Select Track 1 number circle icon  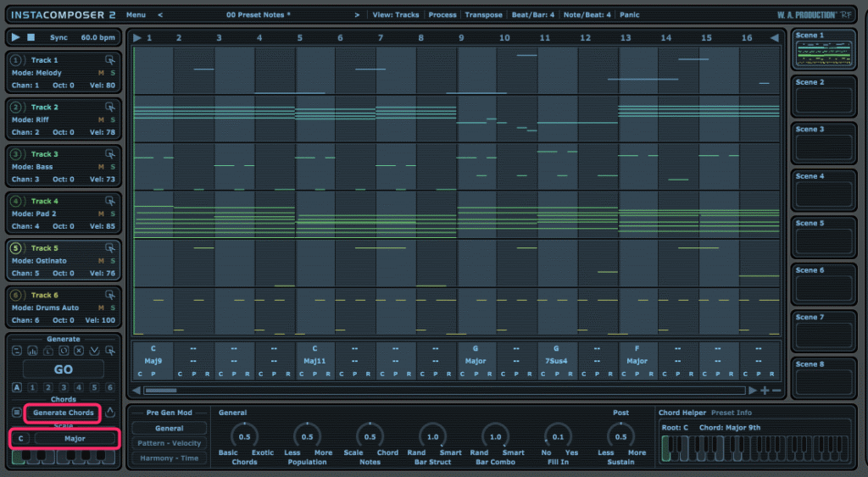click(x=16, y=60)
